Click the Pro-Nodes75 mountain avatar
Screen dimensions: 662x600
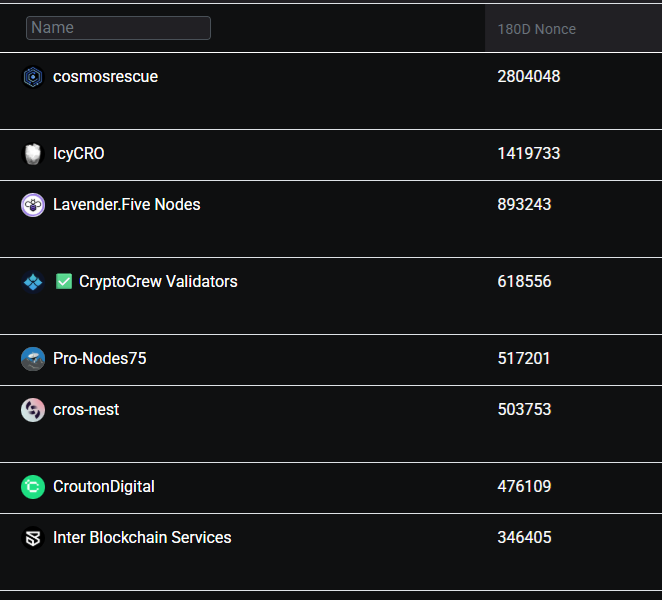33,358
